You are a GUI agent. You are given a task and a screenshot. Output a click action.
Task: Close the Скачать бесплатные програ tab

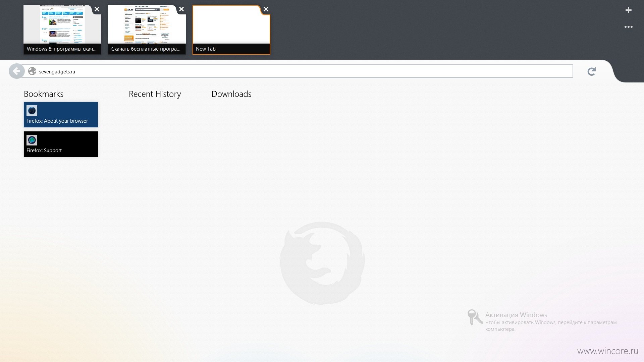(x=181, y=9)
